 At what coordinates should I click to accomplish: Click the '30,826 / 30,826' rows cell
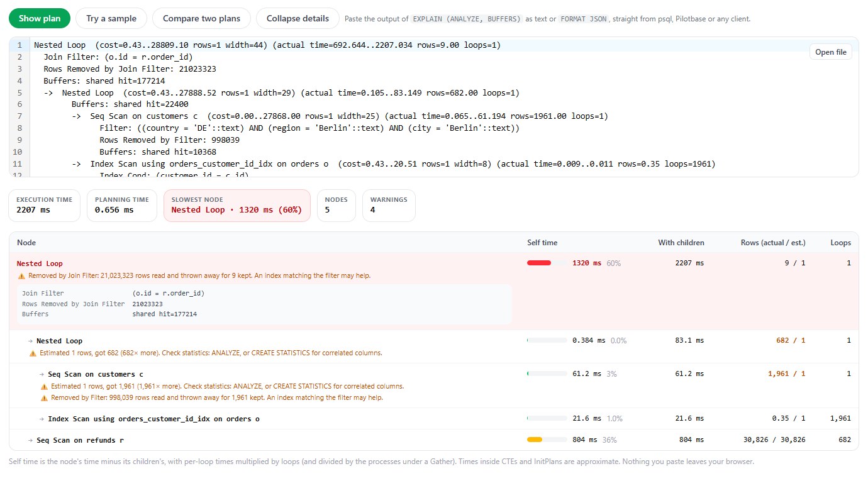[774, 440]
